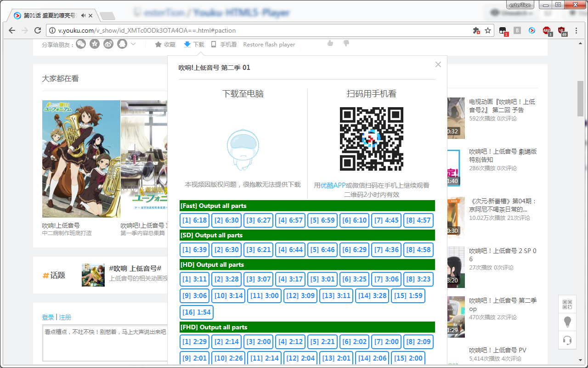Go back to the previous page

[12, 30]
